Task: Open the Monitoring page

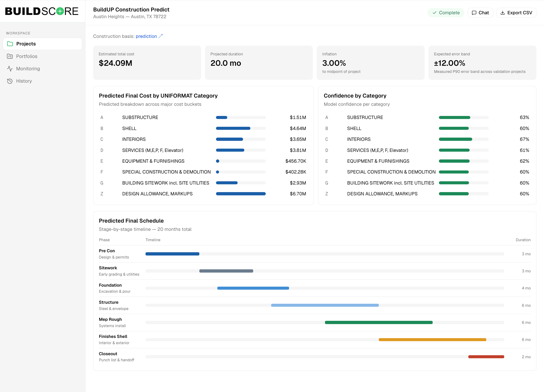Action: click(x=42, y=69)
